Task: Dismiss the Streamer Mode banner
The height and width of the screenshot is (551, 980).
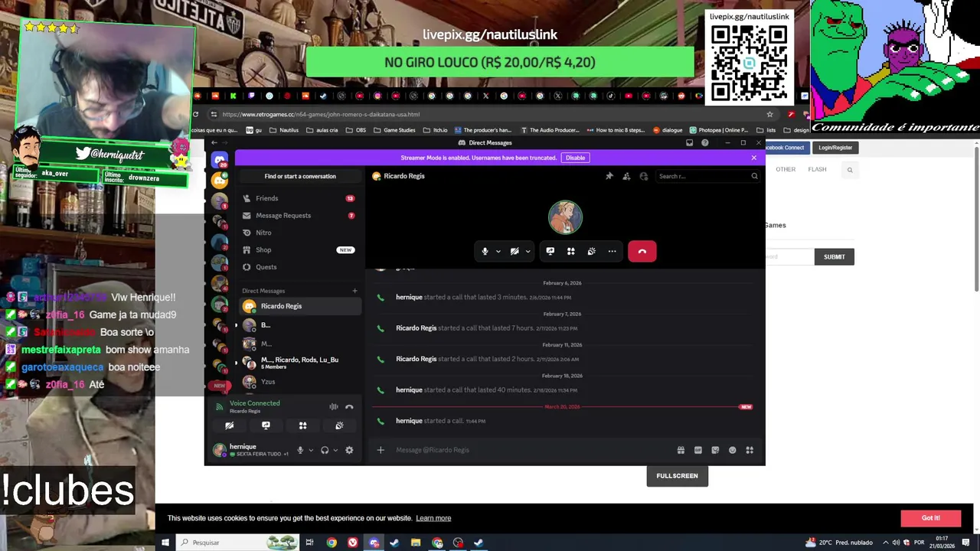Action: 753,158
